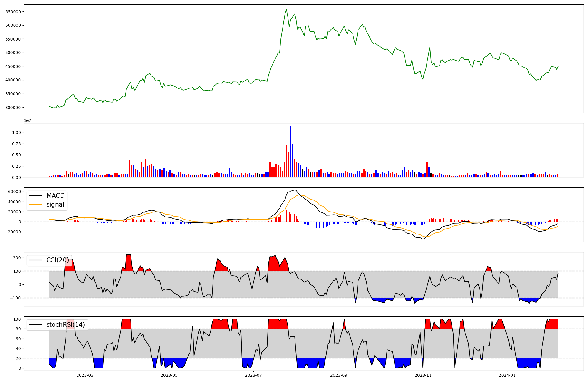This screenshot has height=382, width=588.
Task: Click the MACD legend entry
Action: click(55, 196)
